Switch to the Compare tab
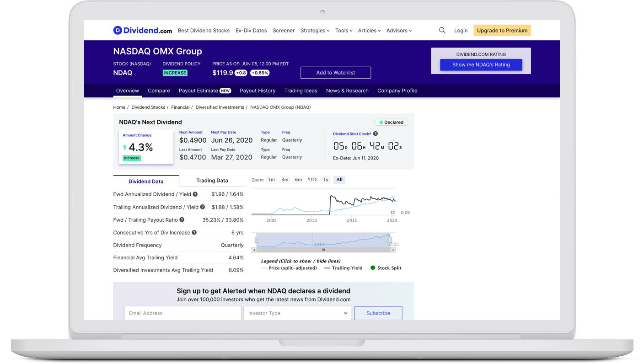Screen dimensions: 644x364 pyautogui.click(x=159, y=91)
